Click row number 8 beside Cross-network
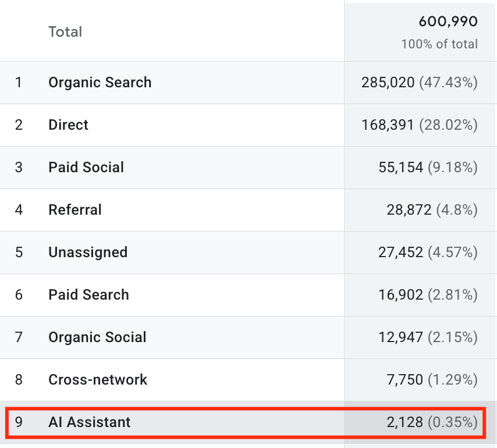Viewport: 497px width, 448px height. [19, 379]
